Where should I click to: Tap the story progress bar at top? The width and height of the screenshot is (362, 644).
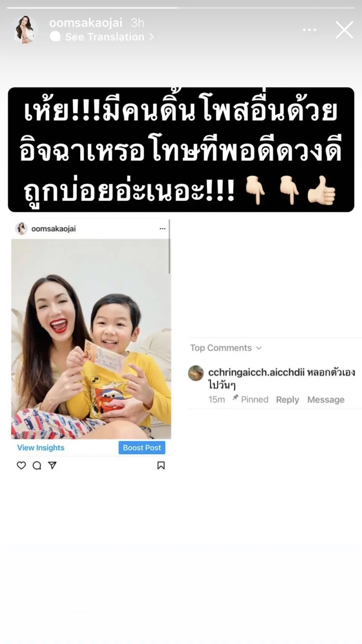tap(181, 8)
